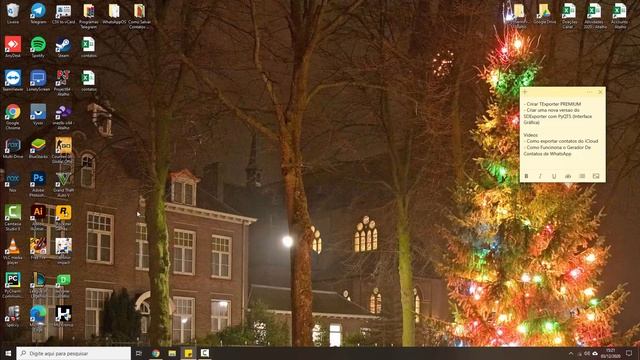Open the Atividades 2020 Excel shortcut
640x360 pixels.
[x=594, y=15]
